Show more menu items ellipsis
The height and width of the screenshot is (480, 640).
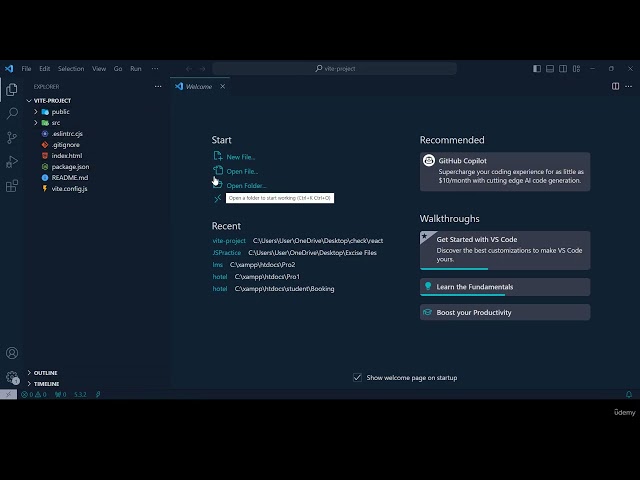click(155, 69)
